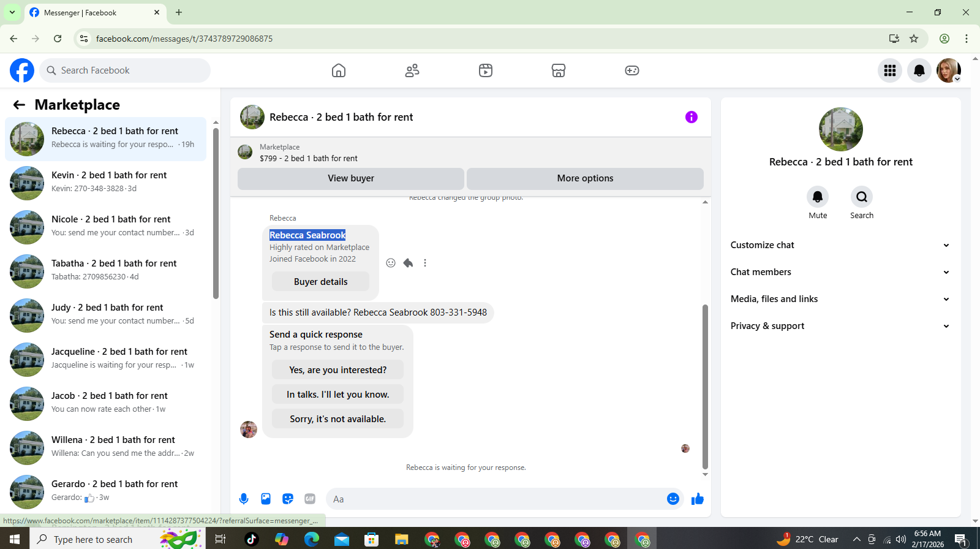This screenshot has width=980, height=549.
Task: Open Jacqueline's 2 bed 1 bath conversation
Action: coord(106,360)
